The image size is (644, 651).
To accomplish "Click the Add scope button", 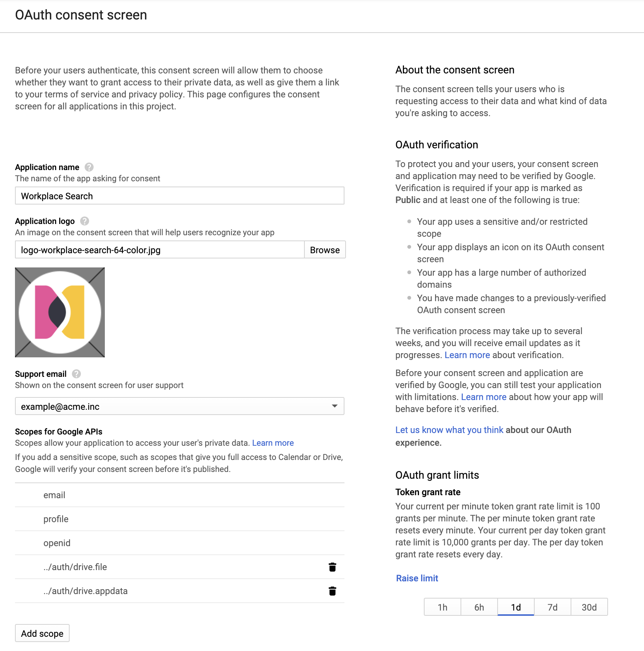I will (x=42, y=633).
